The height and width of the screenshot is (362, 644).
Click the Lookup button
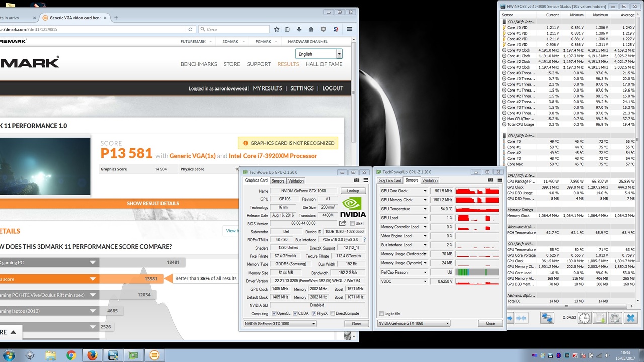click(x=353, y=191)
